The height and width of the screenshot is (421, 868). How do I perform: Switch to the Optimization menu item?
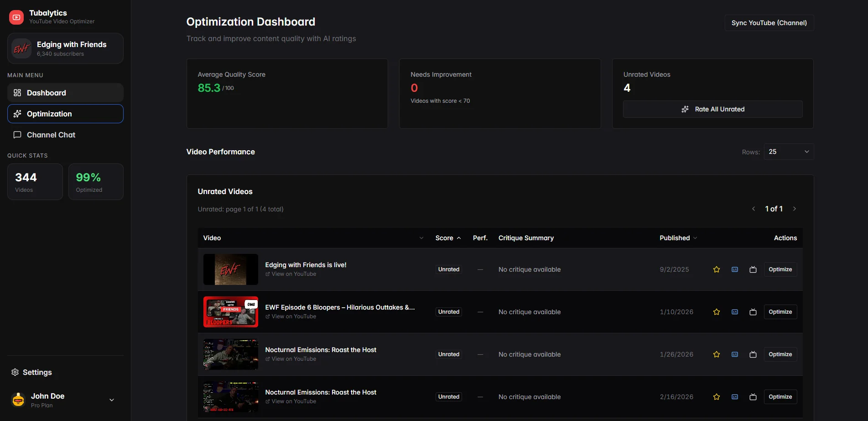coord(49,114)
